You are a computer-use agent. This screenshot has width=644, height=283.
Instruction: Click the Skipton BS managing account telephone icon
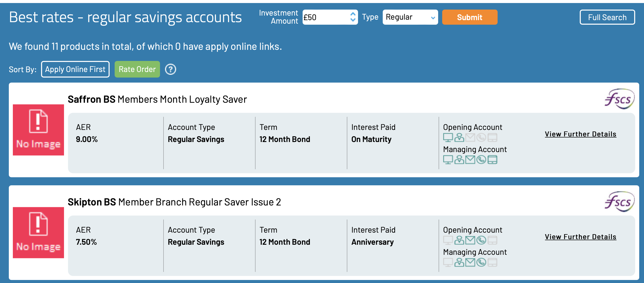[481, 262]
